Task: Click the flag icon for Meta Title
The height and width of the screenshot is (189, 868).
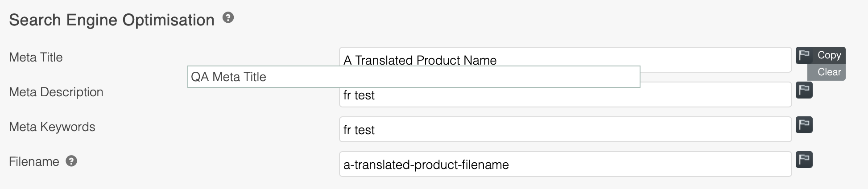Action: [804, 55]
